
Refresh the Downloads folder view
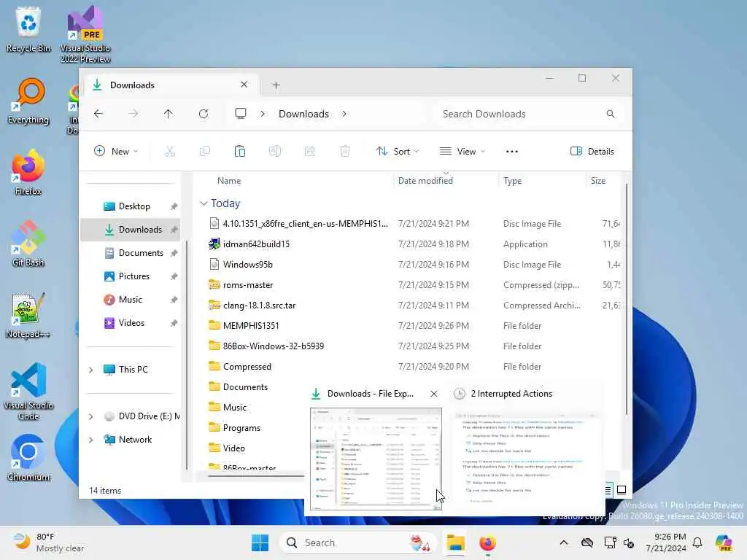(x=204, y=114)
